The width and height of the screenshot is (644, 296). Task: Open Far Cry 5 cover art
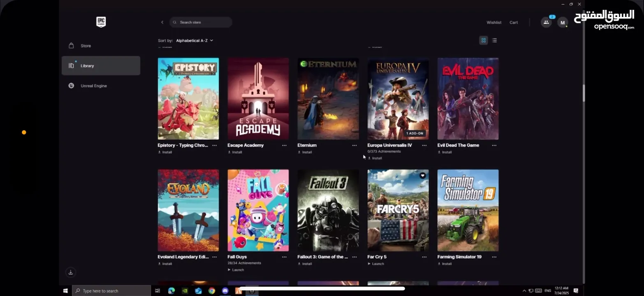coord(398,210)
